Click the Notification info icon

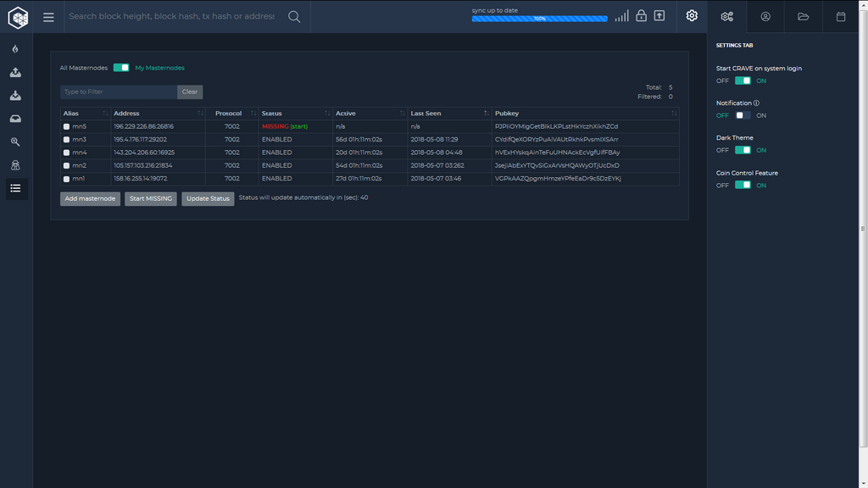click(756, 103)
